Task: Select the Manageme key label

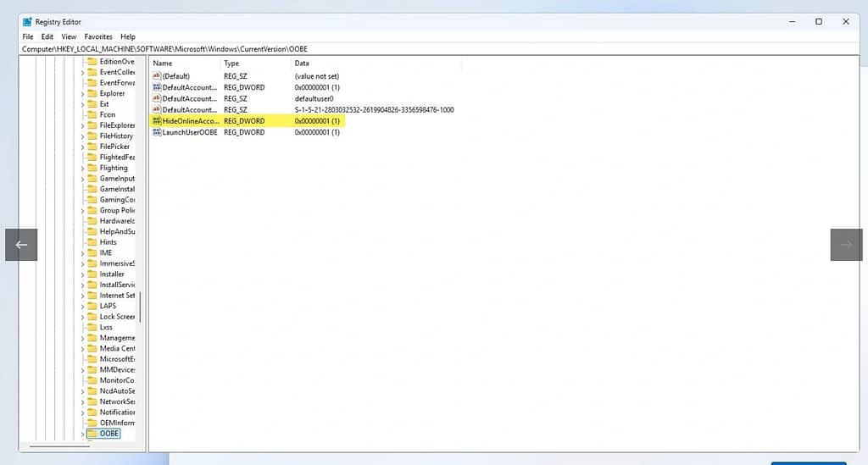Action: point(117,338)
